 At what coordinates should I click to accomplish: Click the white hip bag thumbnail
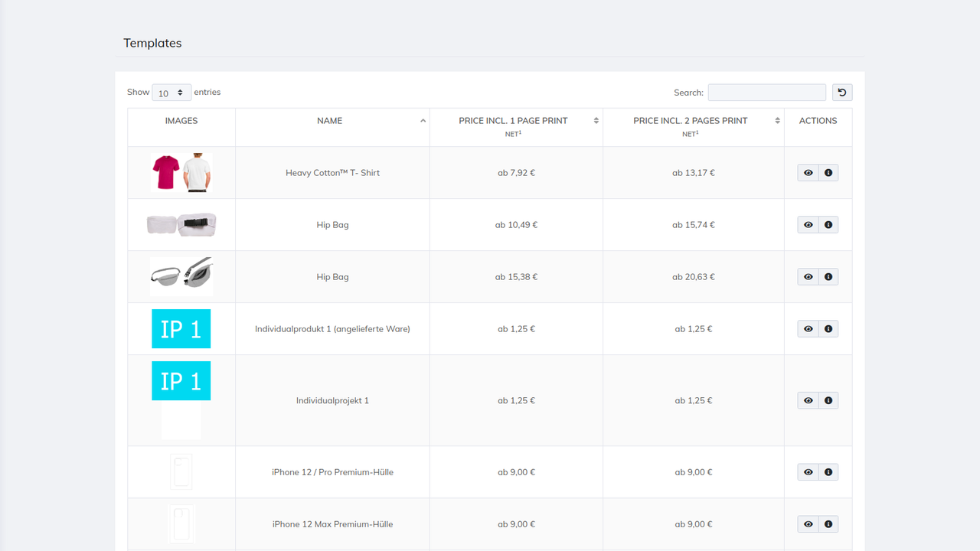coord(181,225)
